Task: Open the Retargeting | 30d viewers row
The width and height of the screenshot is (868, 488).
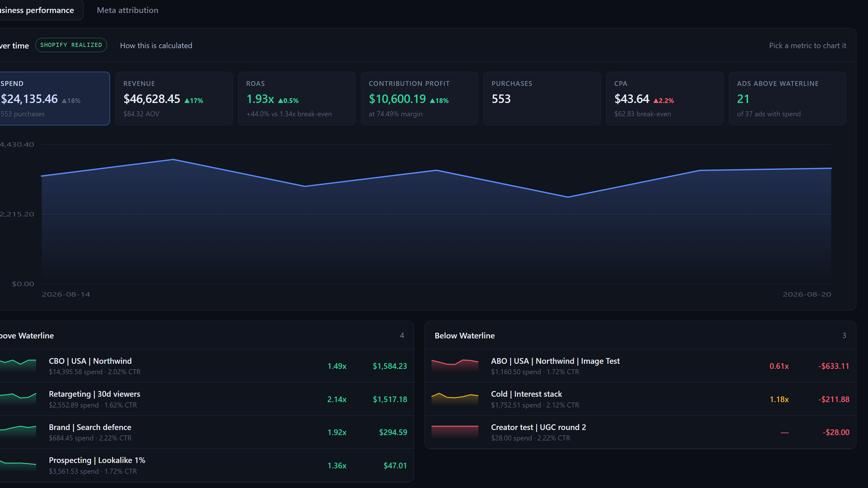Action: click(x=207, y=399)
